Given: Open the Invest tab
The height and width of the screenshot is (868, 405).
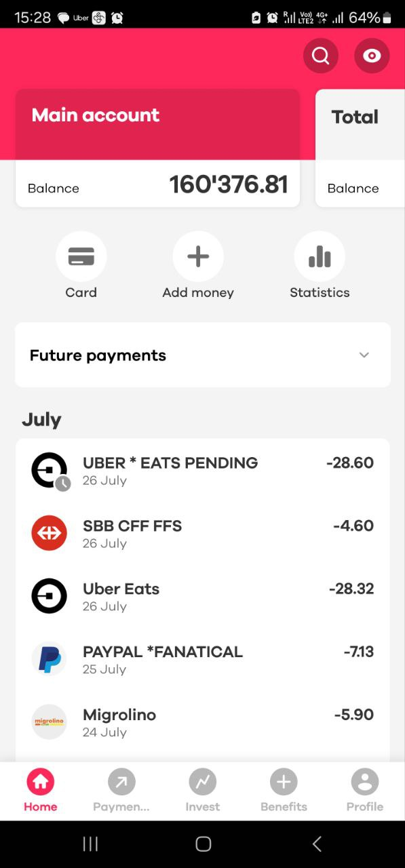Looking at the screenshot, I should click(202, 791).
